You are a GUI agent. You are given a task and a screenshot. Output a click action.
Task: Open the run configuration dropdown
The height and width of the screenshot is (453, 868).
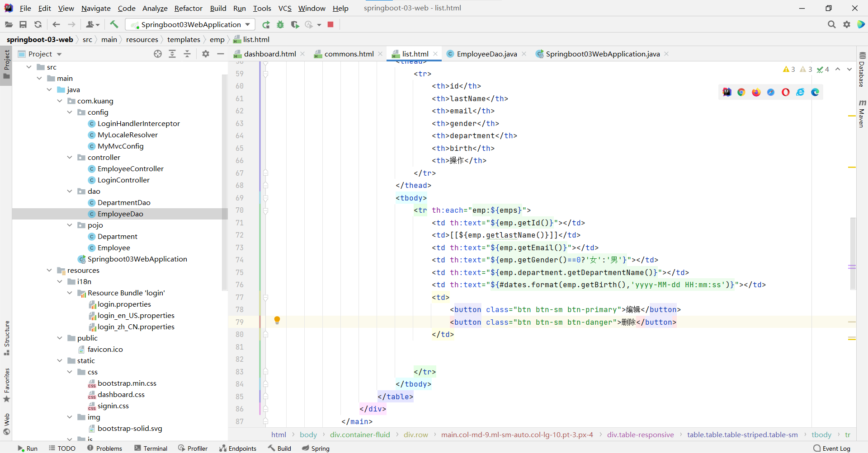pyautogui.click(x=248, y=24)
